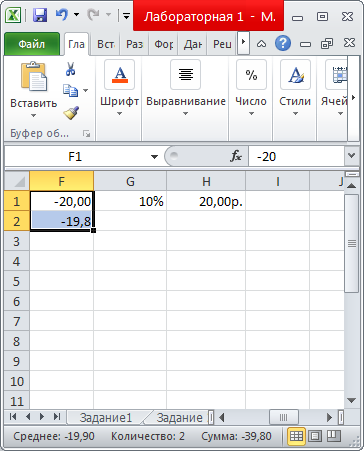Click the Select All corner triangle

[x=17, y=181]
